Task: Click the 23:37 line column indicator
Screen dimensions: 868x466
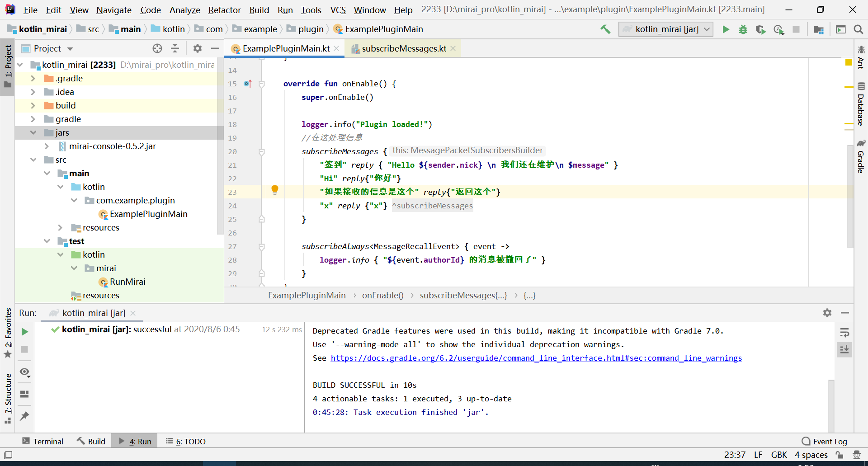Action: [x=735, y=455]
